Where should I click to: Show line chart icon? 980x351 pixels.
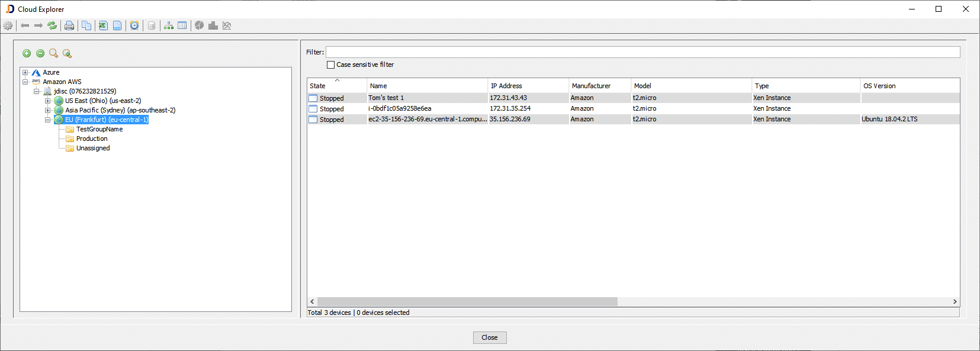click(227, 25)
